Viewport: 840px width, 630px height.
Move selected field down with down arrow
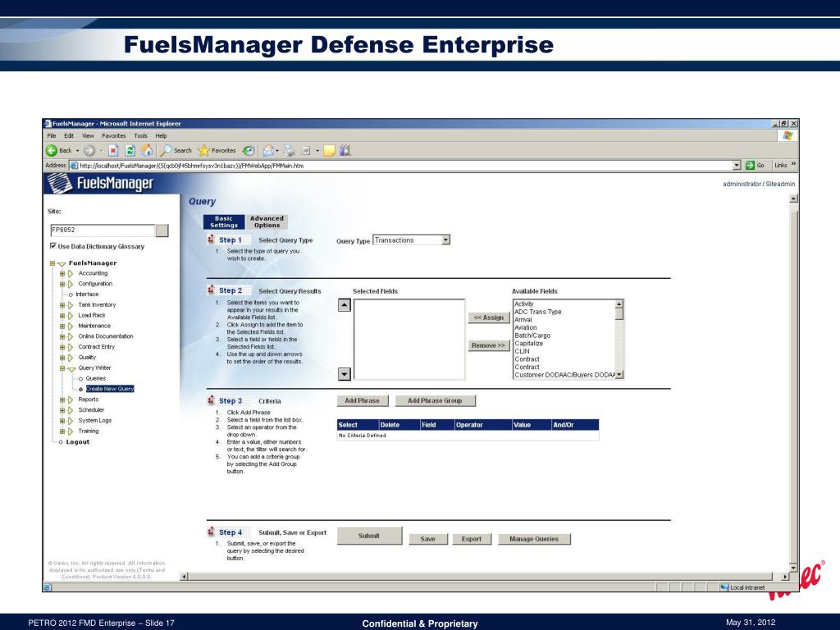coord(345,374)
